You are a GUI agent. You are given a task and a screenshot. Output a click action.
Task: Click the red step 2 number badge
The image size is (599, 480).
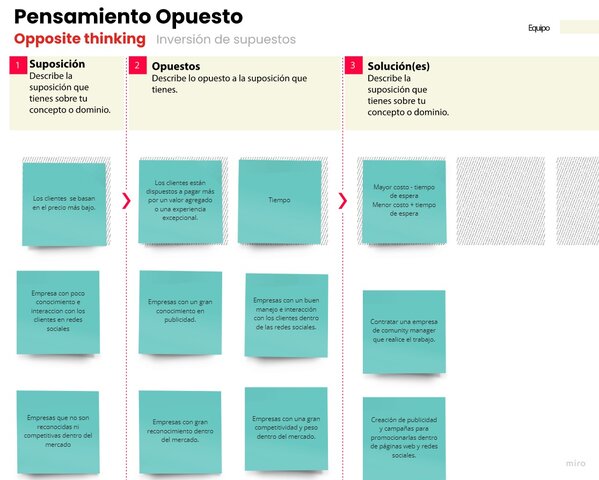point(137,65)
